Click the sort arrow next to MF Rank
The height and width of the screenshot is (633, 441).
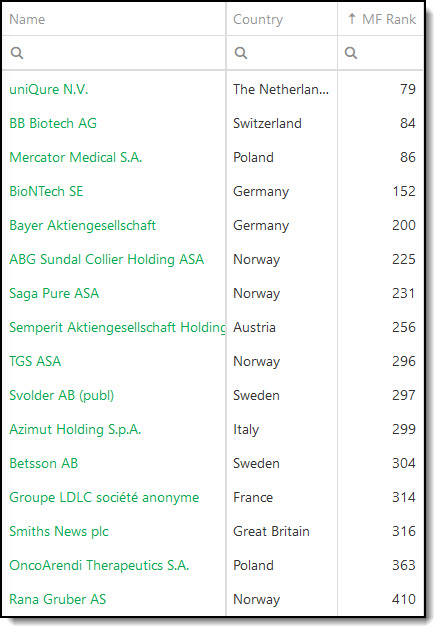[x=352, y=19]
